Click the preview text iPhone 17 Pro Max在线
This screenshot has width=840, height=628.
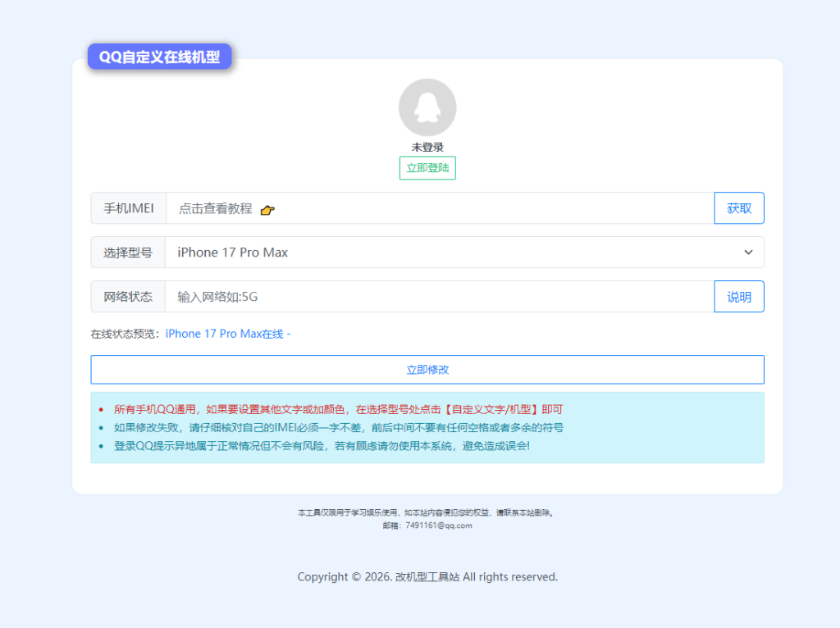click(228, 334)
